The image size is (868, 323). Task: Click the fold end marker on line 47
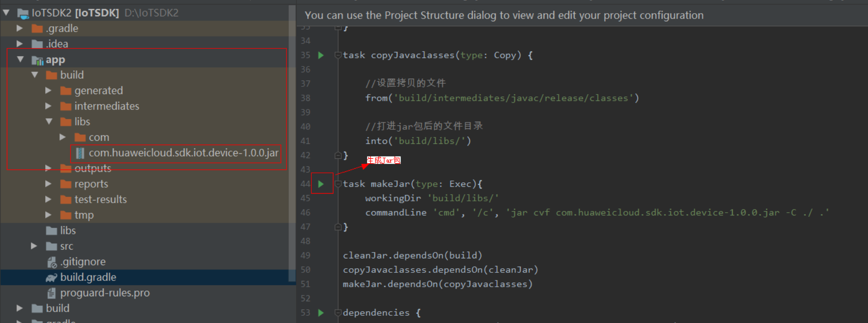(x=338, y=227)
